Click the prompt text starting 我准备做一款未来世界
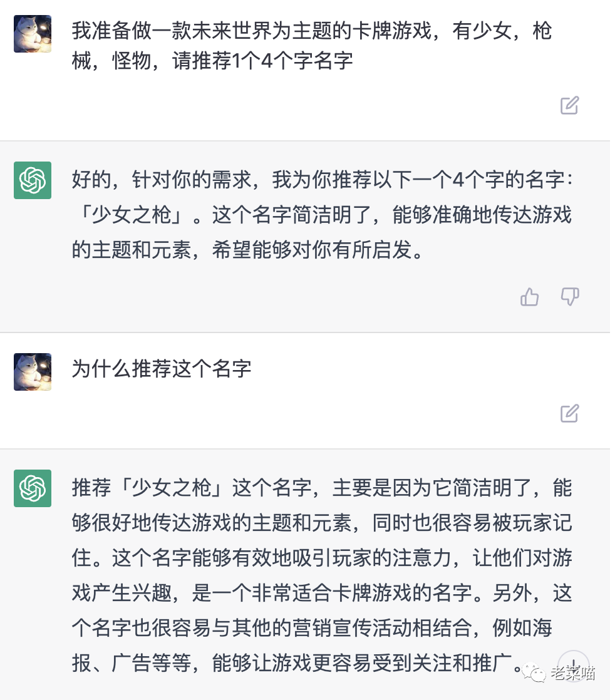This screenshot has height=700, width=615. click(312, 46)
